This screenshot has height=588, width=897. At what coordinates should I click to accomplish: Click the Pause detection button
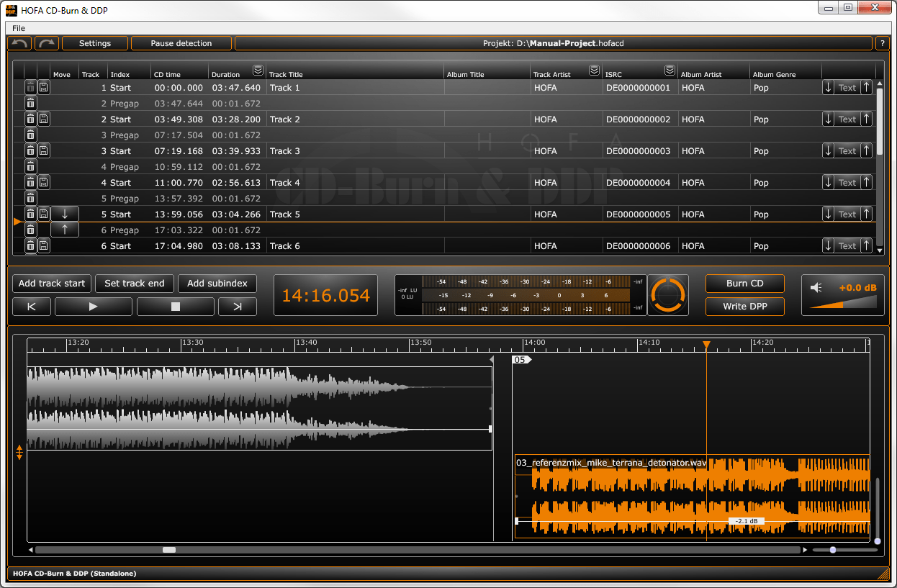(181, 43)
